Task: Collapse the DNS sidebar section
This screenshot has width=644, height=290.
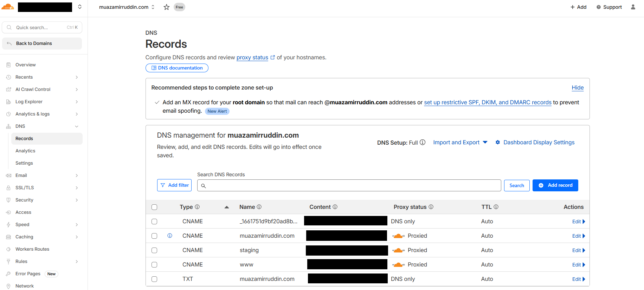Action: [x=77, y=126]
